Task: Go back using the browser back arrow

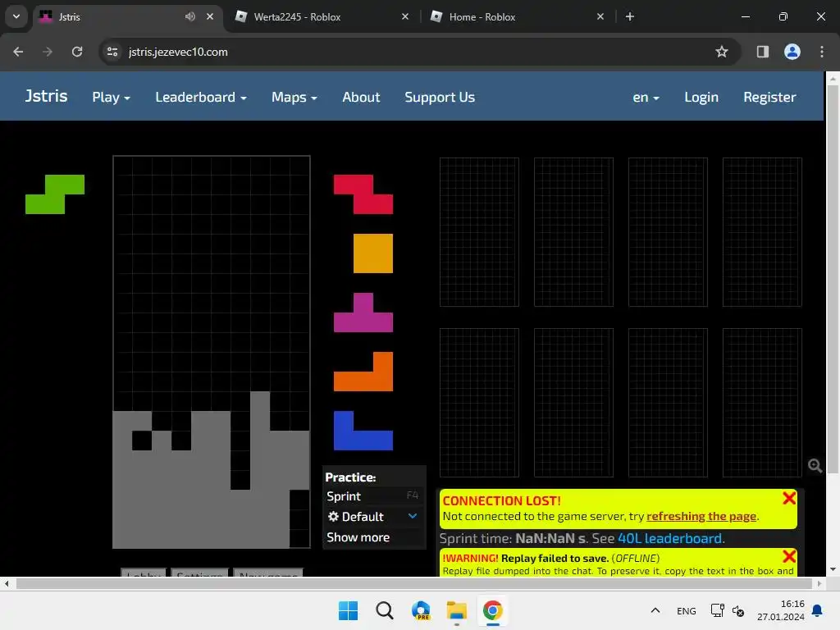Action: (18, 52)
